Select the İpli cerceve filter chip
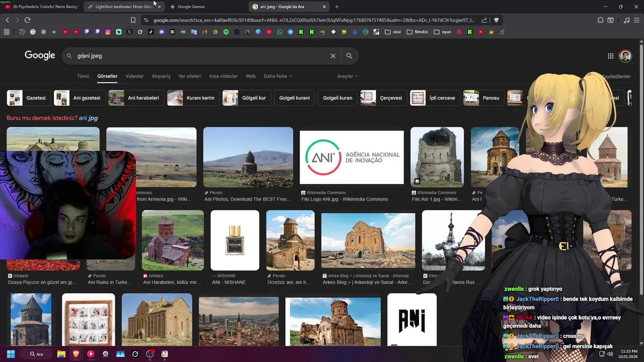The height and width of the screenshot is (362, 644). pos(435,98)
